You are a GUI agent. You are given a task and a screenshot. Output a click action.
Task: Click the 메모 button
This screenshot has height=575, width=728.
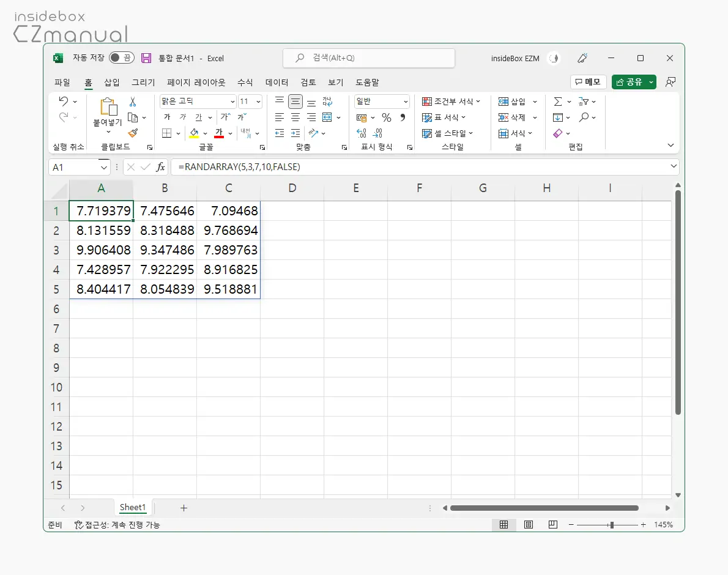click(588, 82)
